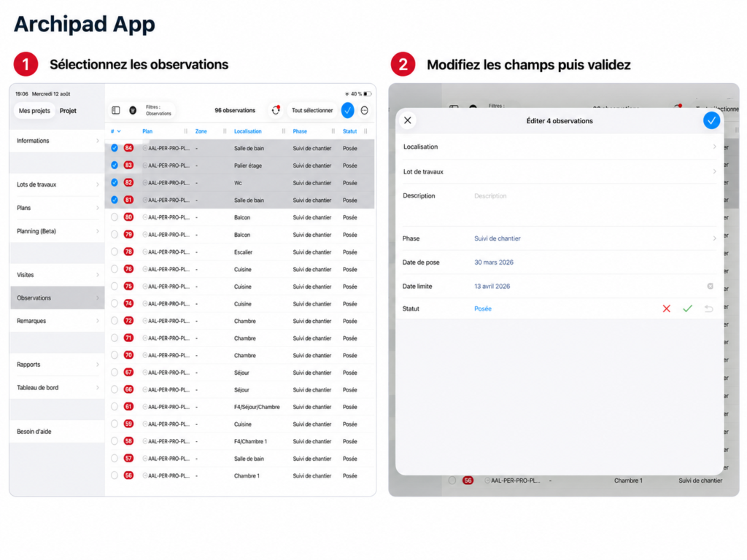Click Tout sélectionner button
The height and width of the screenshot is (560, 747).
pos(312,111)
